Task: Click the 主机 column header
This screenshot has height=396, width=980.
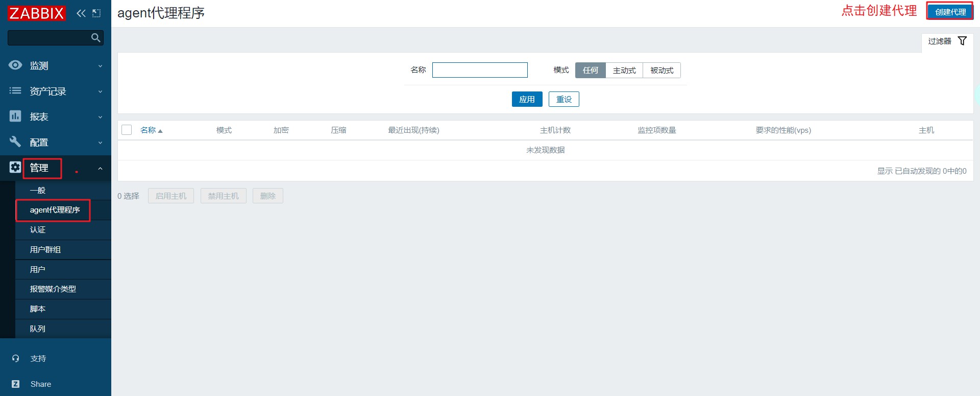Action: [926, 130]
